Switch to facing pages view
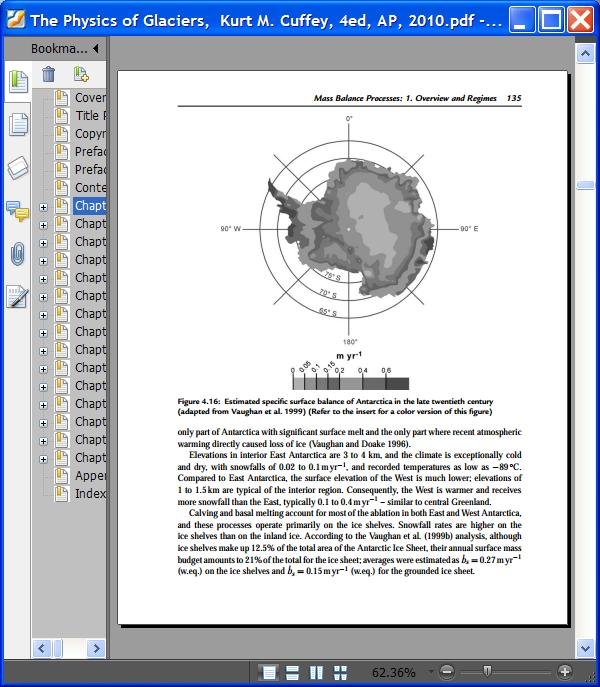Screen dimensions: 600x687 [316, 672]
